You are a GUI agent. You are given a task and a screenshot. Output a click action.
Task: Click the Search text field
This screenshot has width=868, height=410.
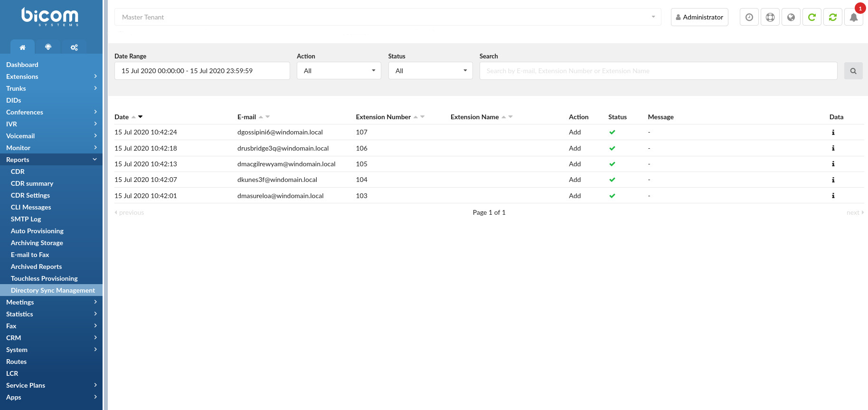[658, 71]
